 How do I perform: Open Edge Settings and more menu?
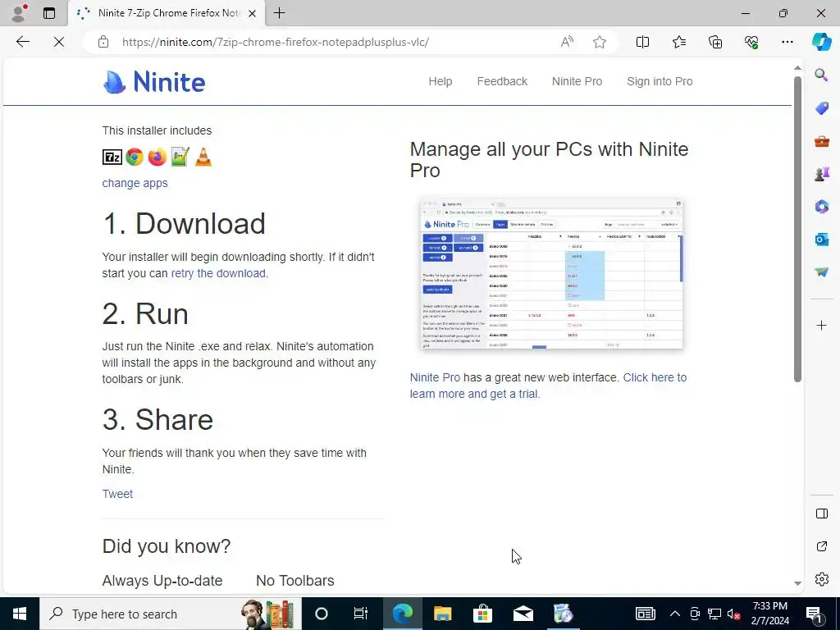(787, 42)
